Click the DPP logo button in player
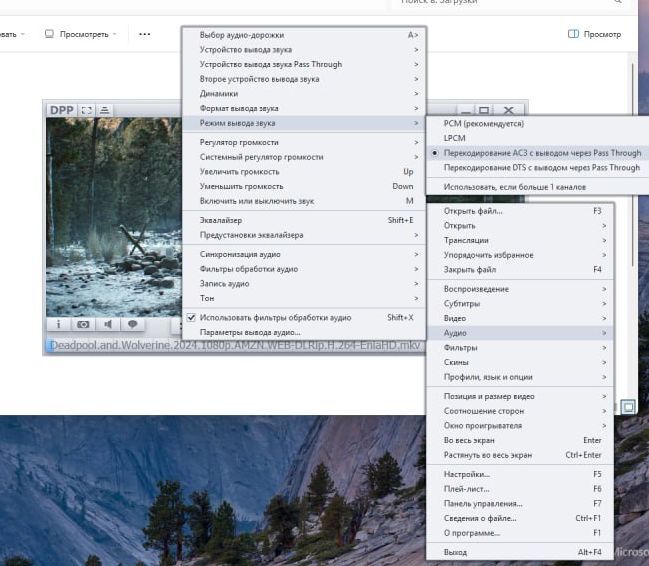The image size is (649, 566). click(x=62, y=110)
